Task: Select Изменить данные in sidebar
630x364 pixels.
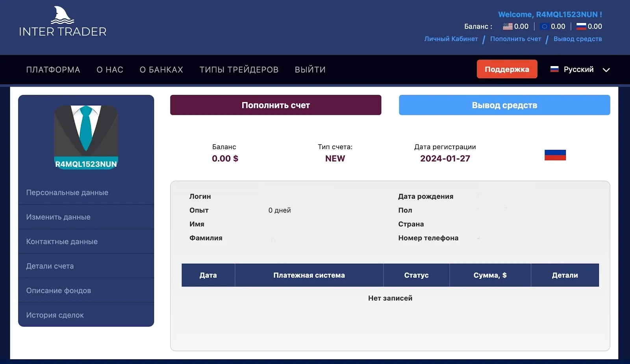Action: pos(86,217)
